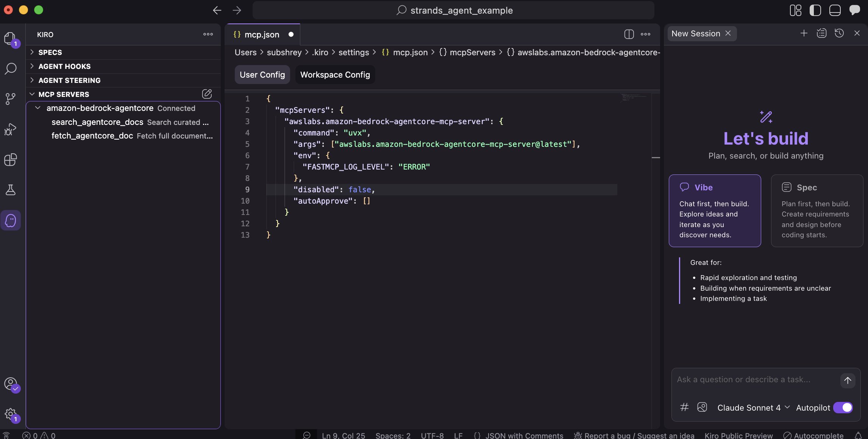Open the Testing flask icon
Viewport: 868px width, 439px height.
(11, 190)
